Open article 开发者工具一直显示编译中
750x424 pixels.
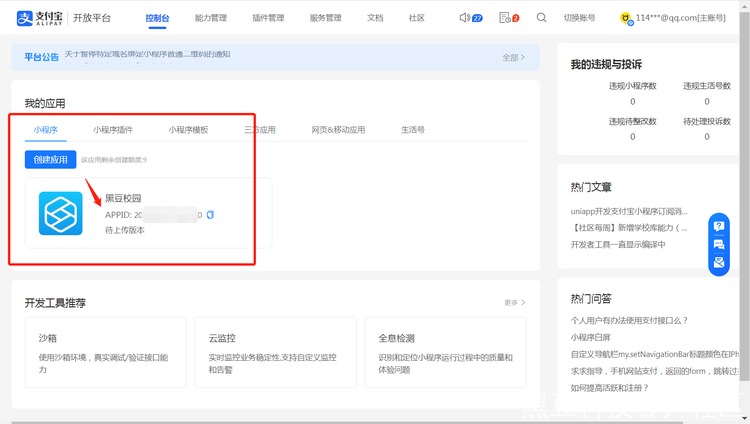click(x=618, y=245)
